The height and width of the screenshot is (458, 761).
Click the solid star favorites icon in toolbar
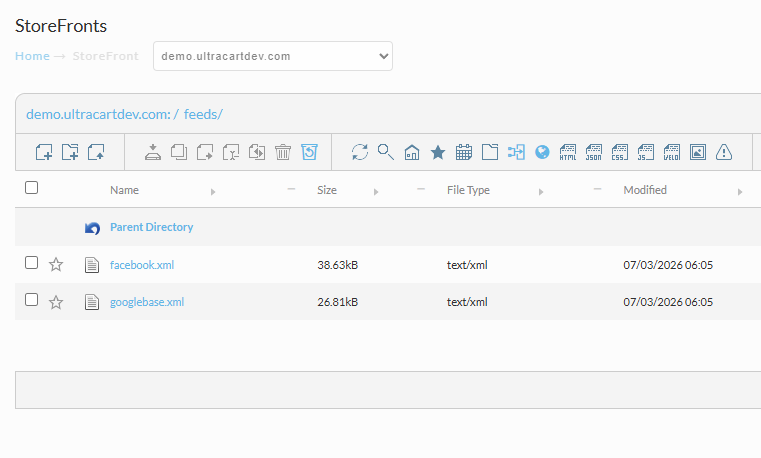tap(438, 152)
